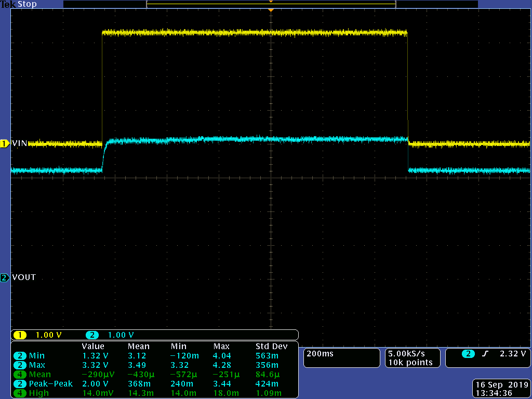Click the 5.00kS/s sample rate readout

(x=406, y=353)
